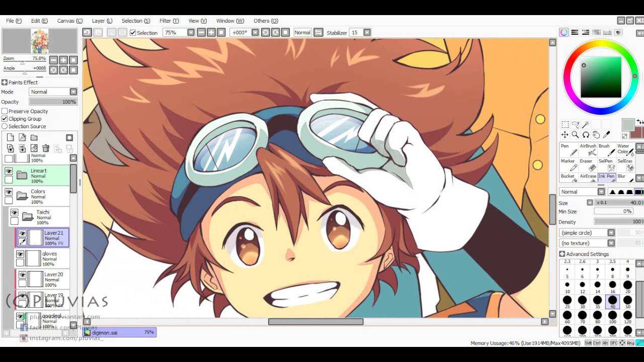Open the Filter menu

coord(169,21)
